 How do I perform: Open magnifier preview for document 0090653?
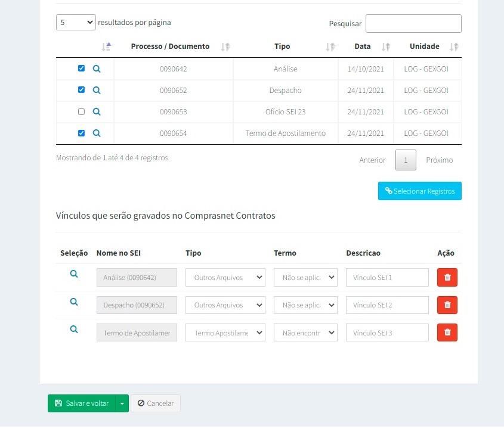coord(97,112)
